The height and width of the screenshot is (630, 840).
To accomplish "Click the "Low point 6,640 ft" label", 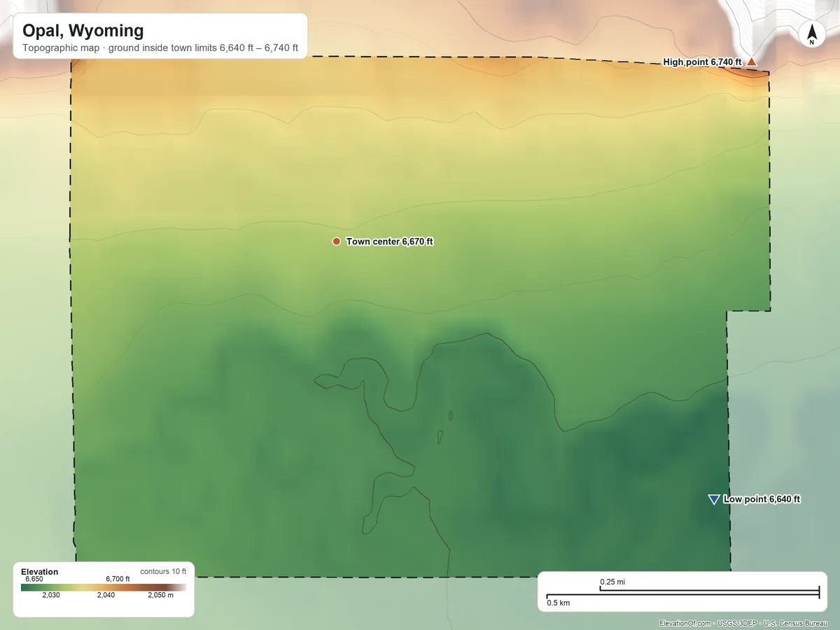I will 762,499.
